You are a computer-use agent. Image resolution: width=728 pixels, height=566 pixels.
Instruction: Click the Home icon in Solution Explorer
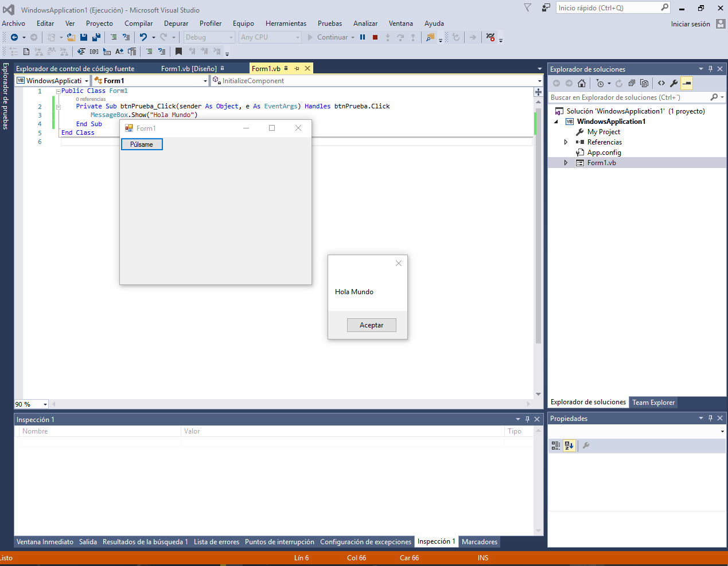coord(582,83)
